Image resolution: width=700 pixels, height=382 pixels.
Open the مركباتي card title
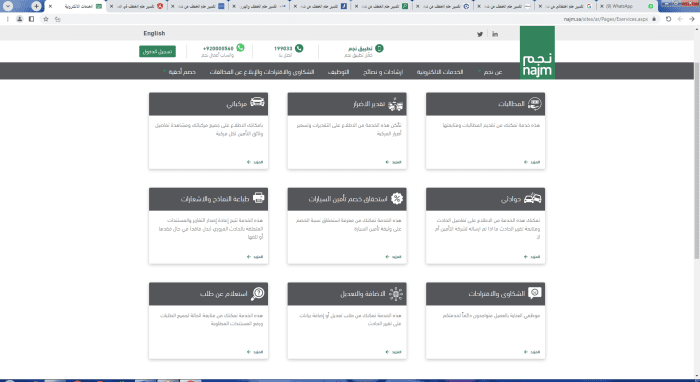[x=237, y=104]
